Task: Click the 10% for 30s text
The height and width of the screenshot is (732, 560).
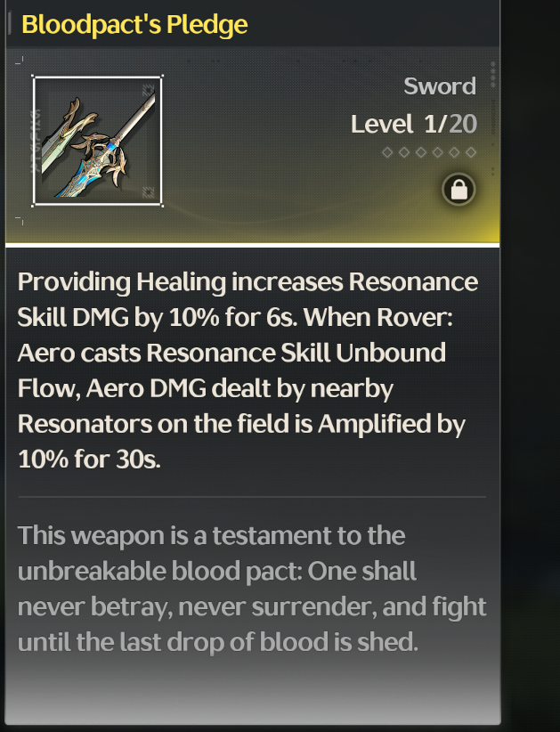Action: [x=89, y=459]
